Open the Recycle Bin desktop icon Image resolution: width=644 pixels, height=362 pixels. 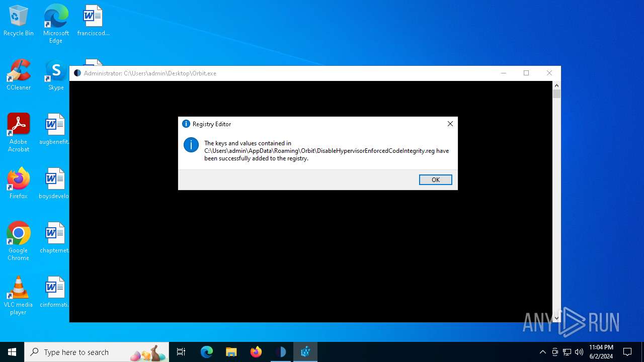[x=19, y=21]
